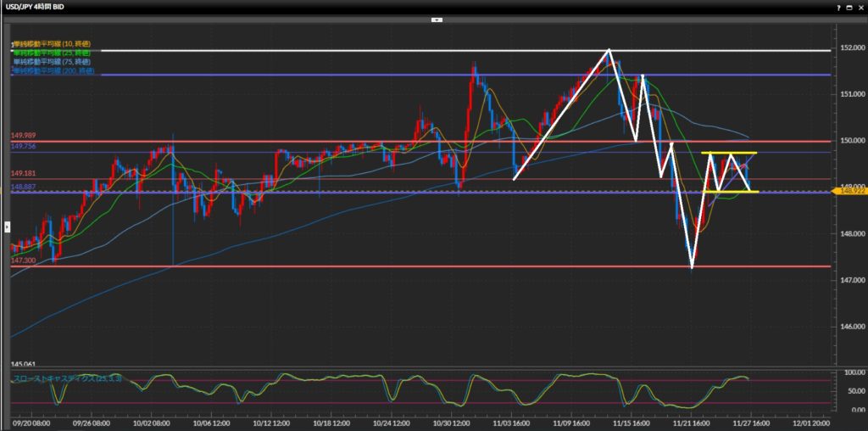Image resolution: width=868 pixels, height=431 pixels.
Task: Maximize the chart window
Action: click(x=848, y=6)
